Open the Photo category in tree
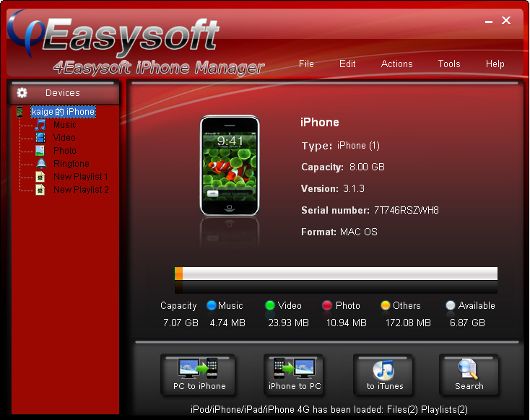This screenshot has width=530, height=420. [64, 151]
